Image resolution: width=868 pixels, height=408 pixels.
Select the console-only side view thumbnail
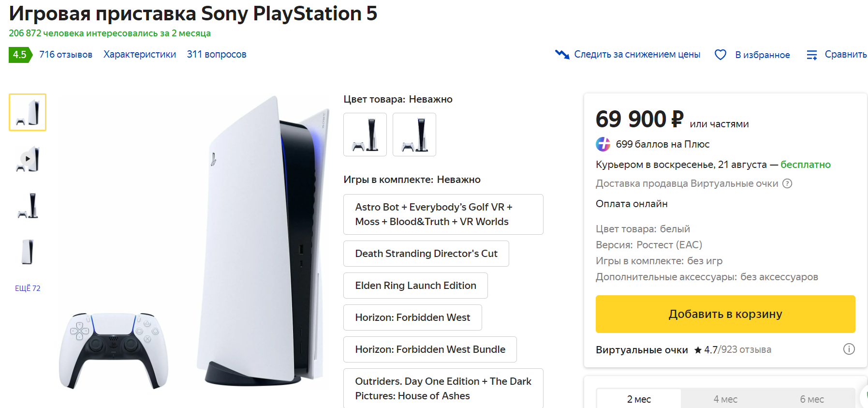(28, 252)
